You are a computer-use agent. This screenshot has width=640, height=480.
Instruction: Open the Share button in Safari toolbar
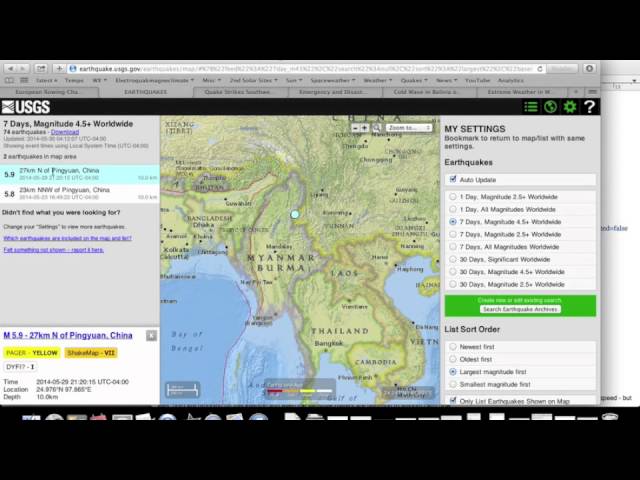41,69
